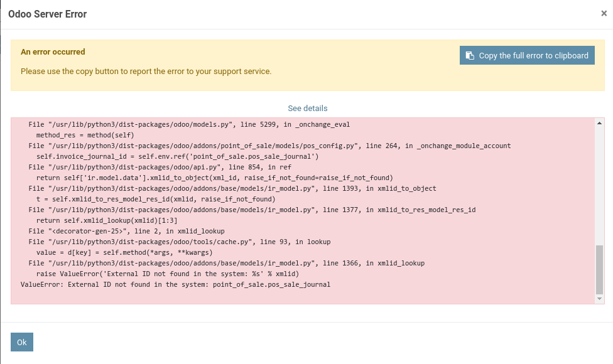Click the 'Odoo Server Error' title

pos(47,14)
